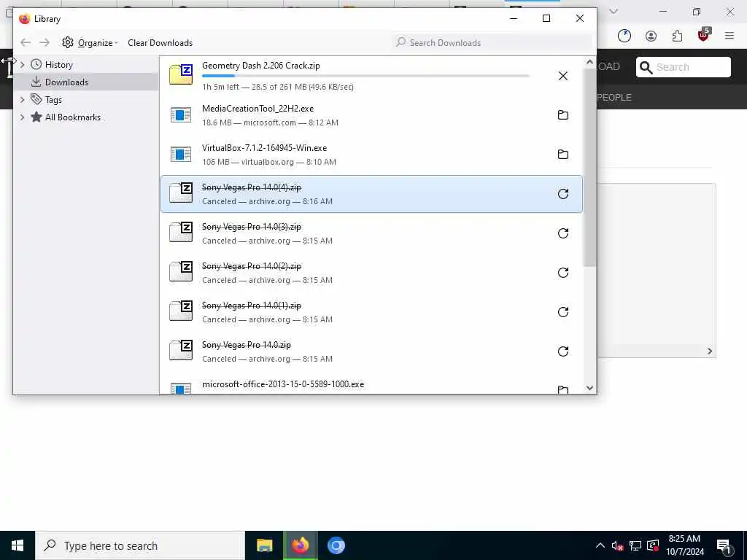The height and width of the screenshot is (560, 747).
Task: Select the MediaCreationTool_22H2.exe entry
Action: coord(371,115)
